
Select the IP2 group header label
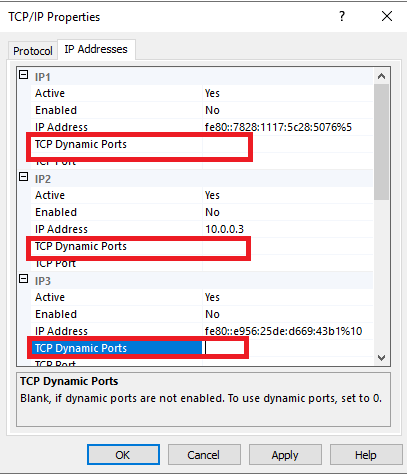tap(43, 179)
